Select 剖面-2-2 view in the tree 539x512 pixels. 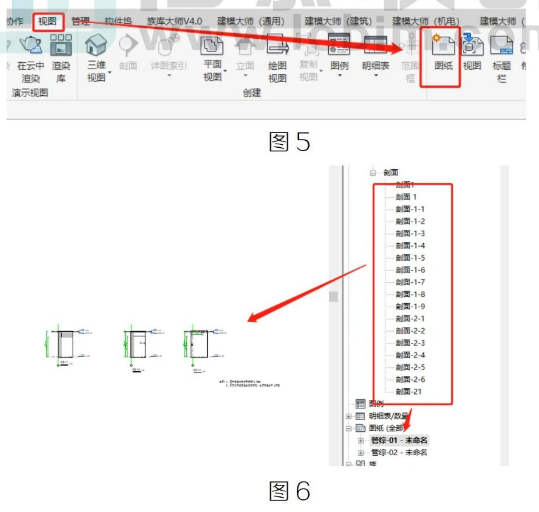(410, 331)
